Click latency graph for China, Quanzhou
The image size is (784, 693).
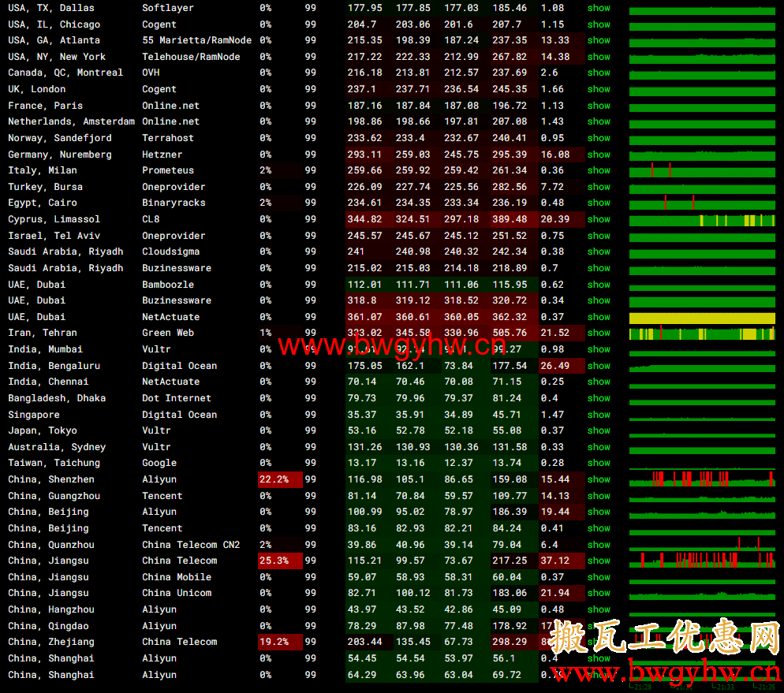point(702,545)
